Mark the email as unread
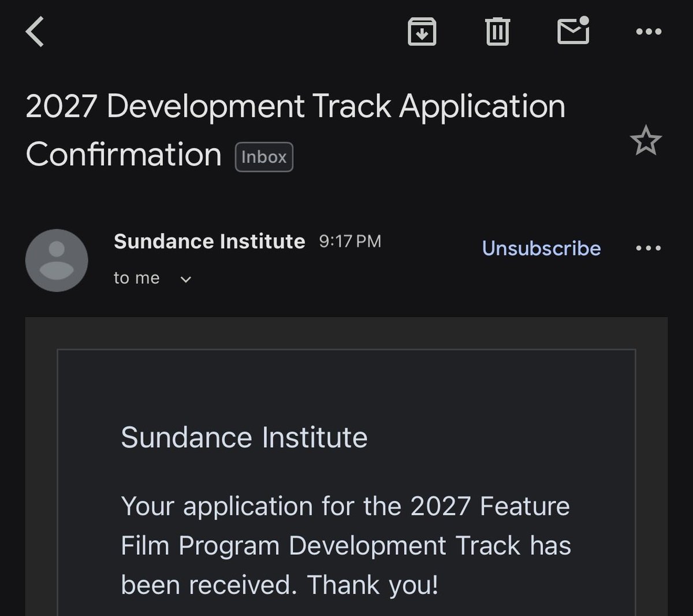Viewport: 693px width, 616px height. tap(573, 31)
